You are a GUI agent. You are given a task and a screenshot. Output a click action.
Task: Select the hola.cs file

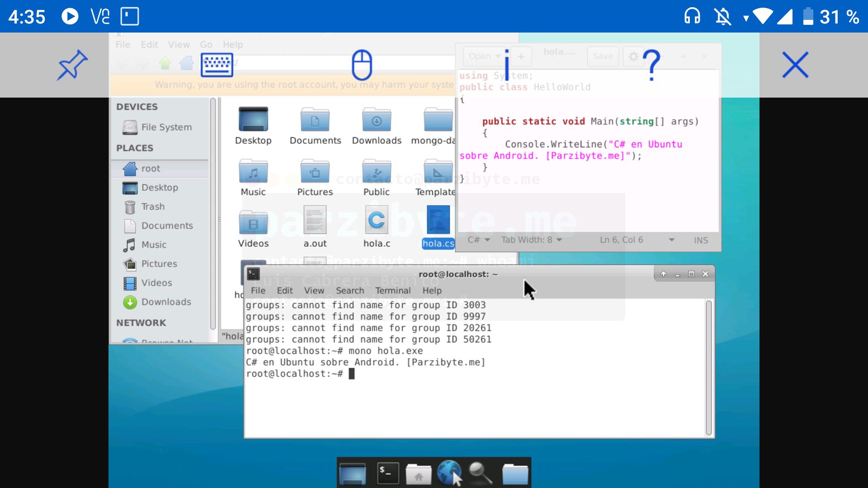pyautogui.click(x=438, y=227)
